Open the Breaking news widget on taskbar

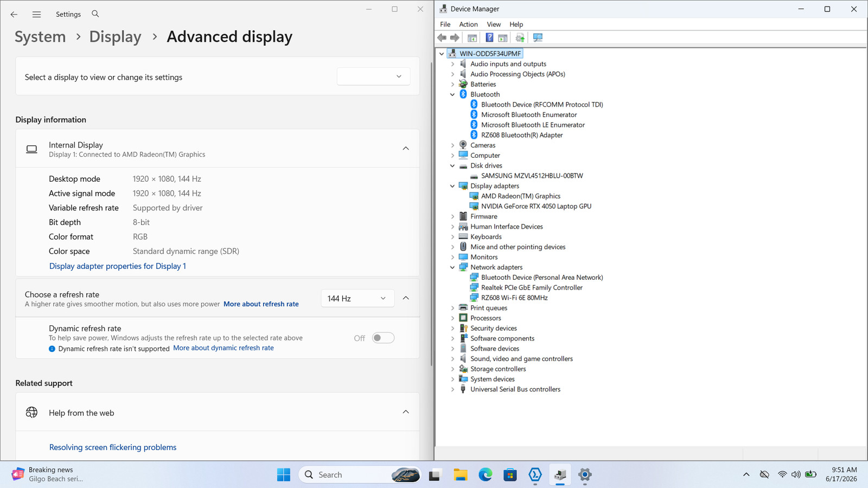(48, 474)
